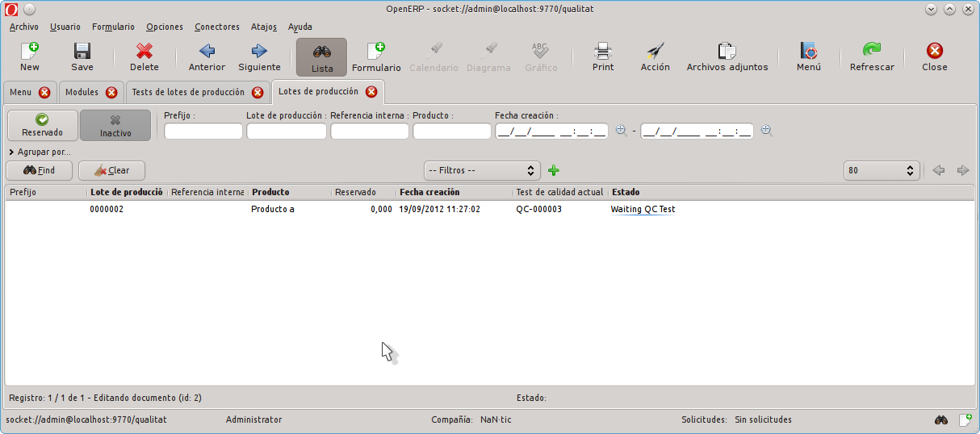Close the Menu tab
The width and height of the screenshot is (980, 434).
44,93
